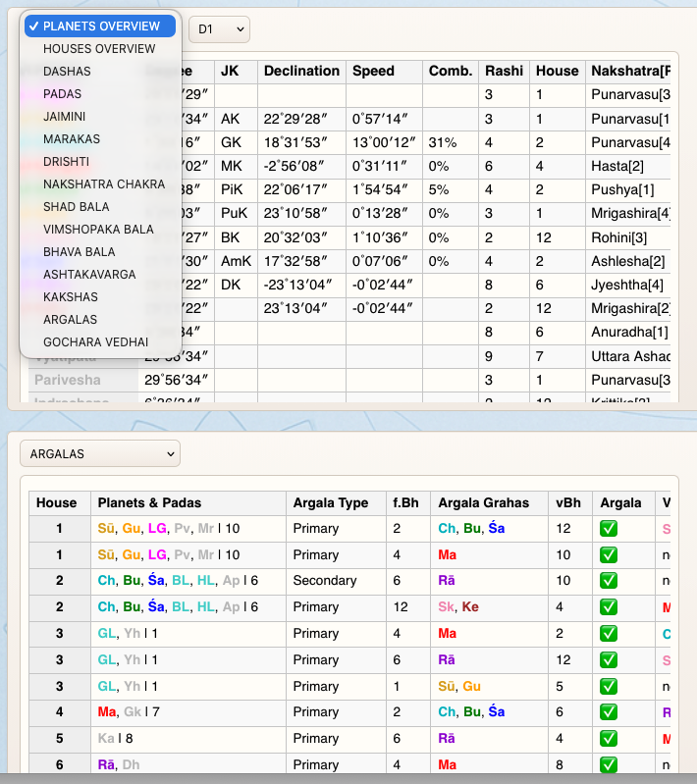Image resolution: width=697 pixels, height=784 pixels.
Task: Select Shad Bala from the options
Action: coord(76,207)
